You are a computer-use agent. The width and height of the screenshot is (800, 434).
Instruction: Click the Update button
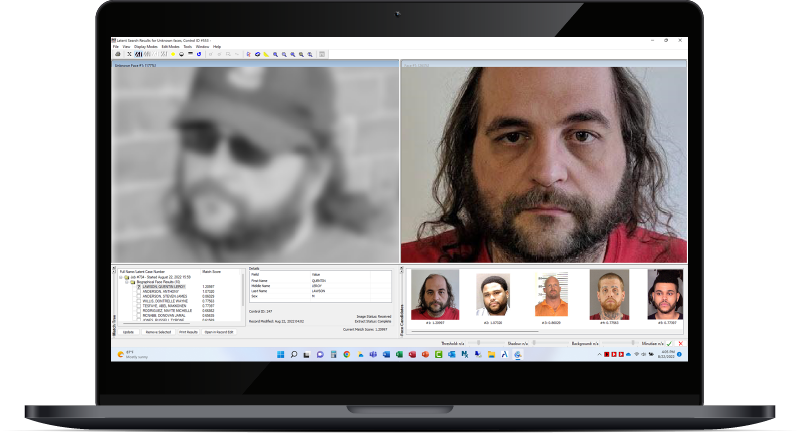pyautogui.click(x=129, y=332)
